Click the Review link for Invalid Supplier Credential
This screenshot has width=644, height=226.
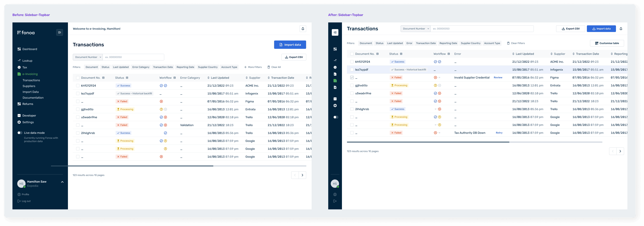(498, 77)
